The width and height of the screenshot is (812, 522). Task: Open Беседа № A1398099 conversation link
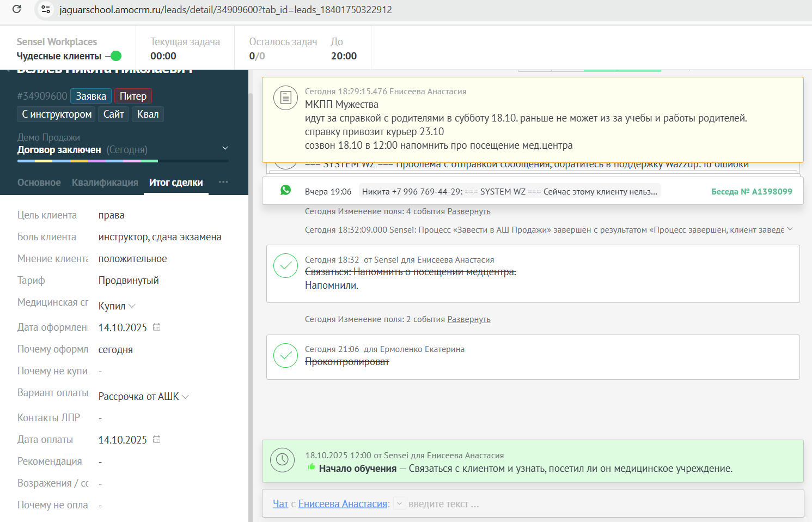[x=752, y=192]
